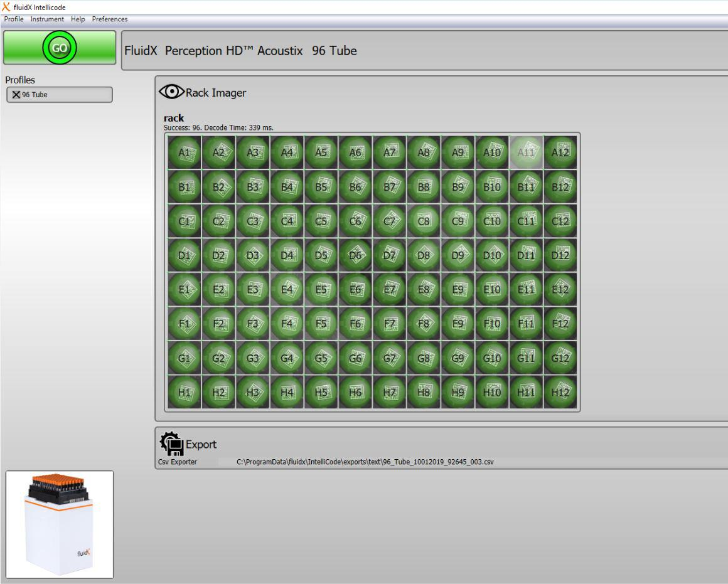Screen dimensions: 728x584
Task: Select tube well B12
Action: click(560, 187)
